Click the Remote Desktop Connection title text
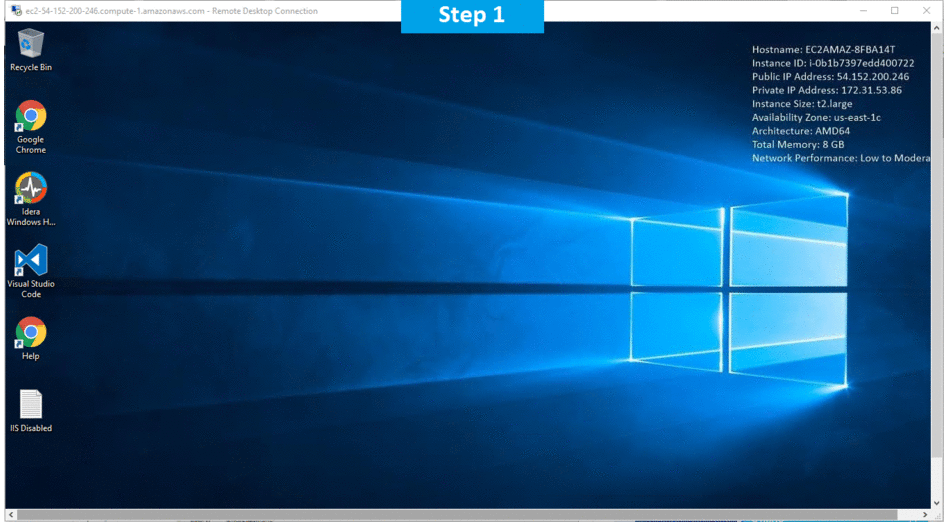Screen dimensions: 949x522 tap(171, 11)
